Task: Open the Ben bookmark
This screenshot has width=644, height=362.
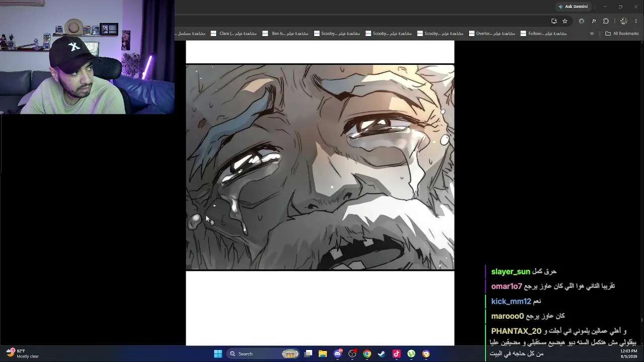Action: pyautogui.click(x=285, y=34)
